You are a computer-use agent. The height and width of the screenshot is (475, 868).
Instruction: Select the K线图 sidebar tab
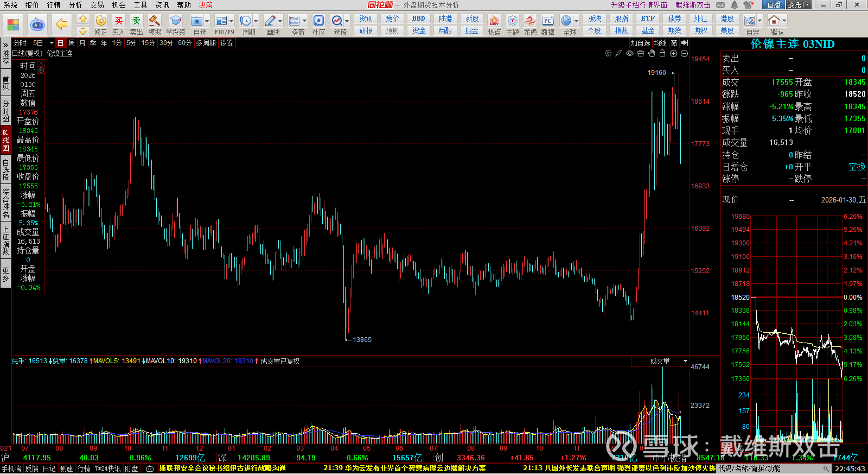[5, 140]
